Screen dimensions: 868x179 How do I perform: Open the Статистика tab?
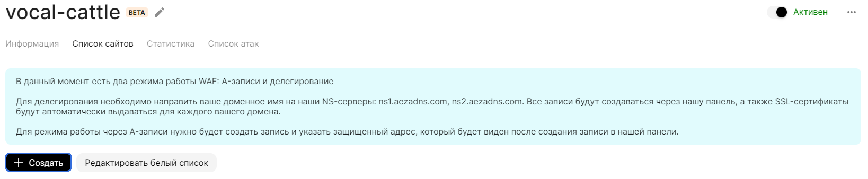point(171,44)
